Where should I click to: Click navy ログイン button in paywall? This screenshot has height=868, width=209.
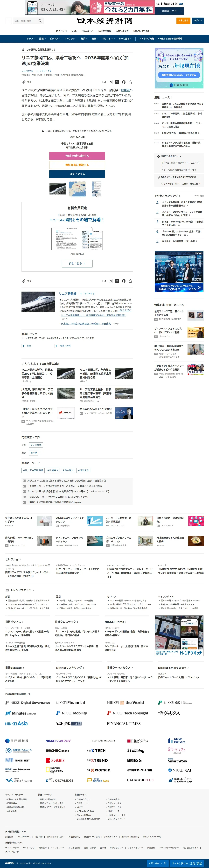coord(77,174)
